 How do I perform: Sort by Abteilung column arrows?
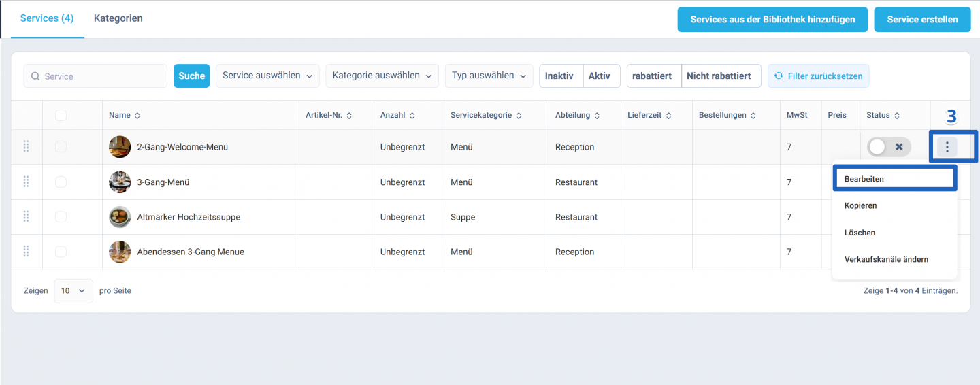point(598,116)
